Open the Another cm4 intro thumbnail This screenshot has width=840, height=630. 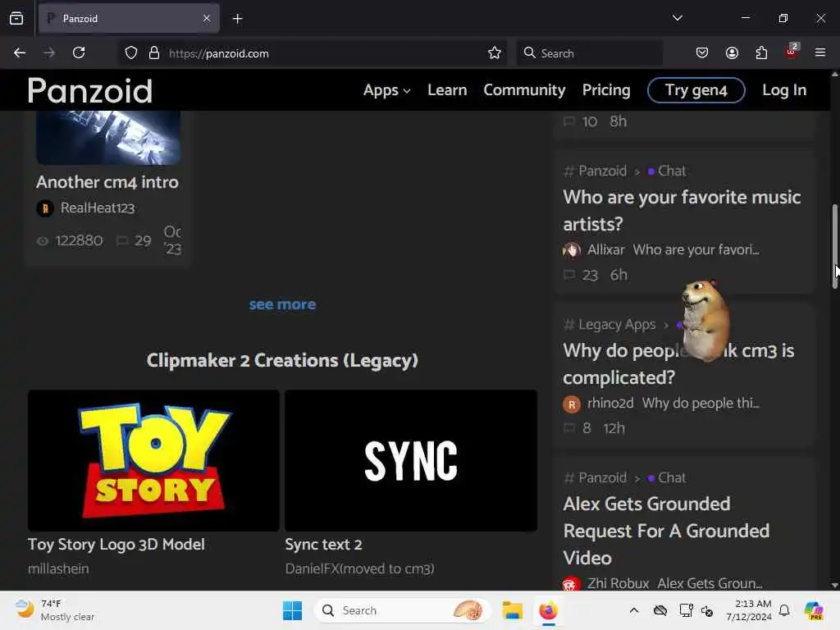point(108,138)
